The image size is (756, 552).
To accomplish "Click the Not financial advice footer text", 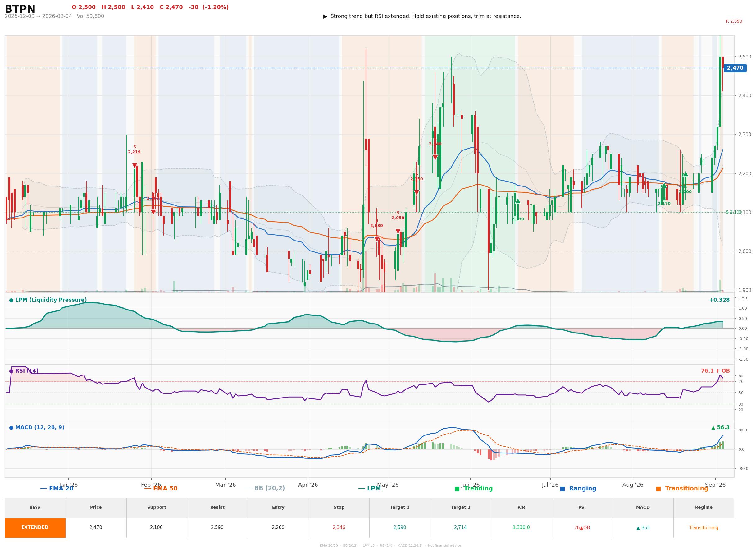I will [x=444, y=546].
